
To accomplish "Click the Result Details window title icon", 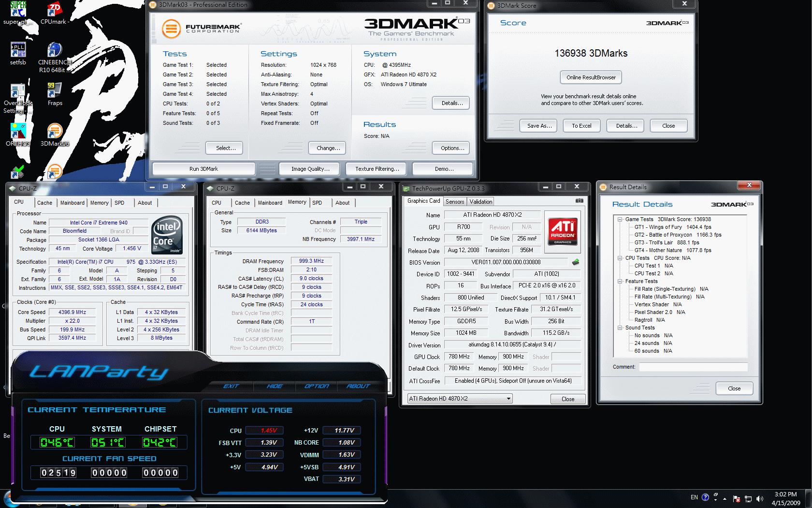I will (x=603, y=187).
